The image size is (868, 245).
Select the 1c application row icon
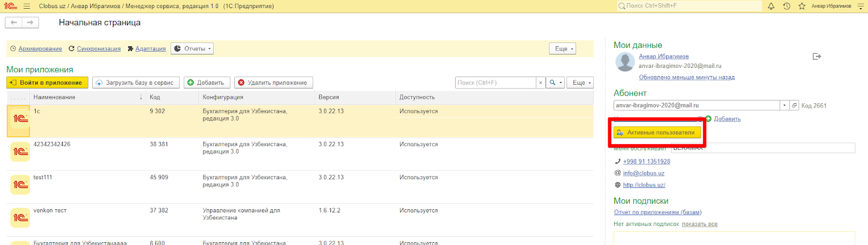[20, 118]
